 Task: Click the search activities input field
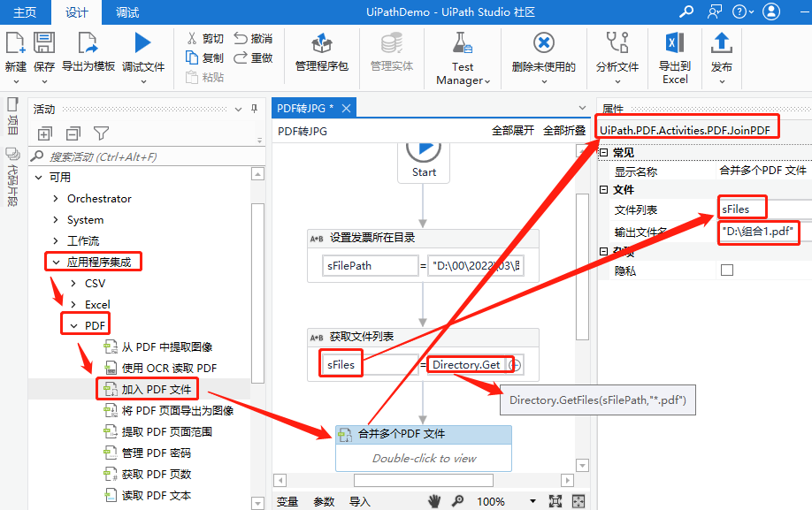click(147, 156)
